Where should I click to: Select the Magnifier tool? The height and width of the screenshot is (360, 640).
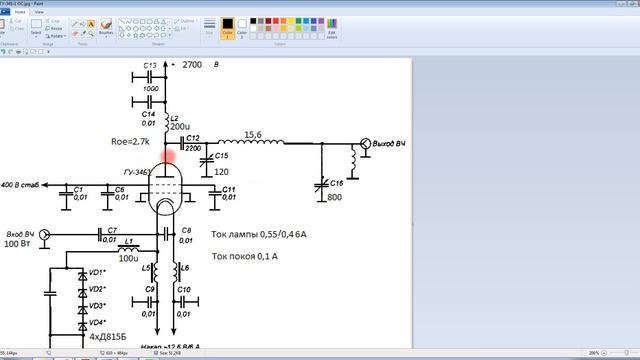(91, 33)
